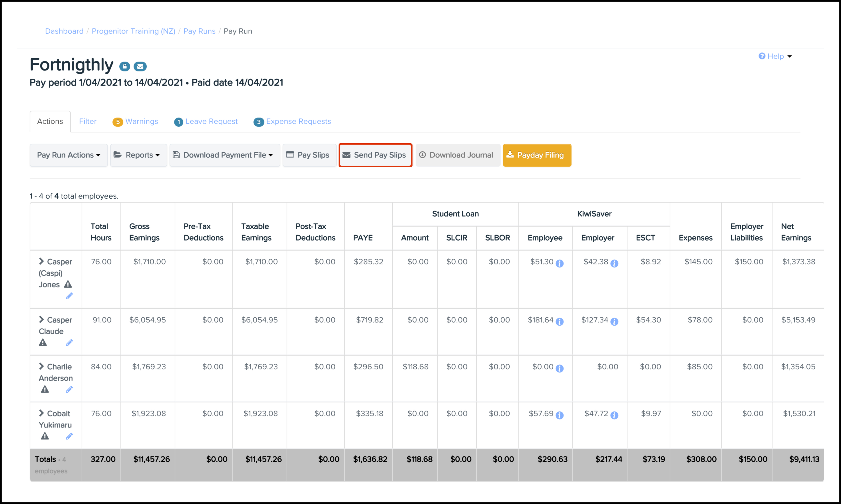
Task: Click the edit pencil for Casper (Caspi) Jones
Action: click(x=69, y=296)
